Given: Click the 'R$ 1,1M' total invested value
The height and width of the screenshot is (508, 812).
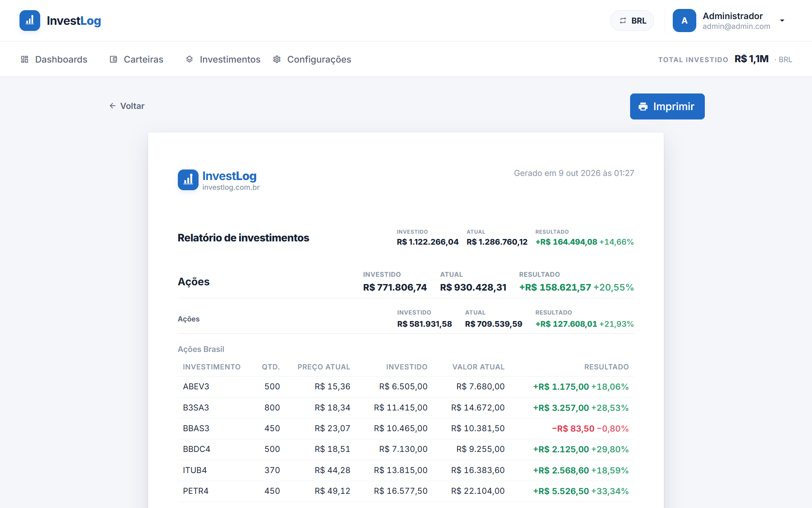Looking at the screenshot, I should pyautogui.click(x=752, y=59).
